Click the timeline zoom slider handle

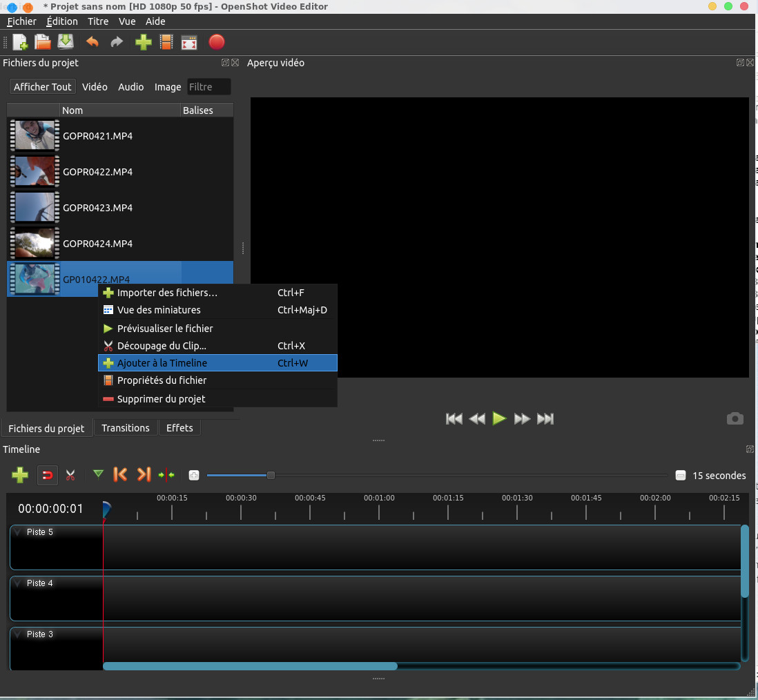271,475
